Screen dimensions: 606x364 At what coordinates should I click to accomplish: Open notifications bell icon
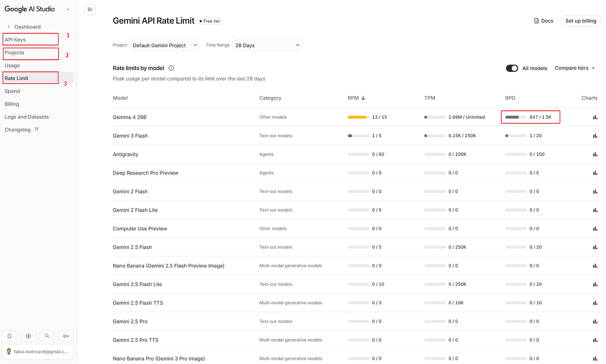pyautogui.click(x=10, y=336)
